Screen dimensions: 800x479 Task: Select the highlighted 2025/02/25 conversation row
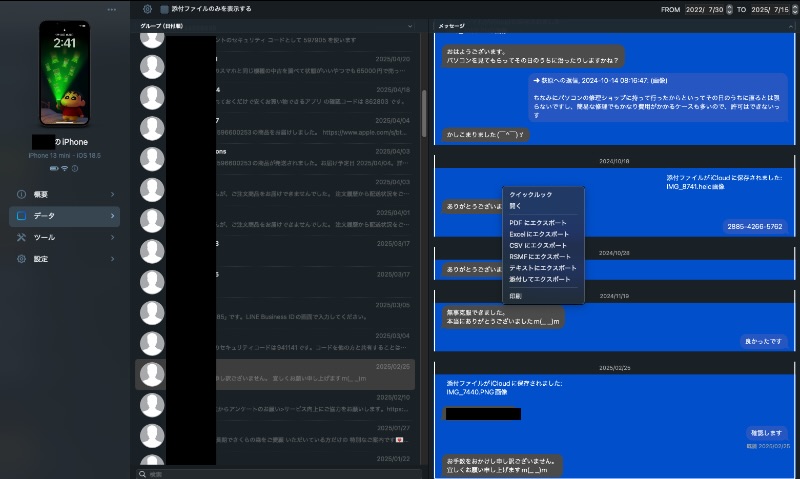(x=275, y=374)
